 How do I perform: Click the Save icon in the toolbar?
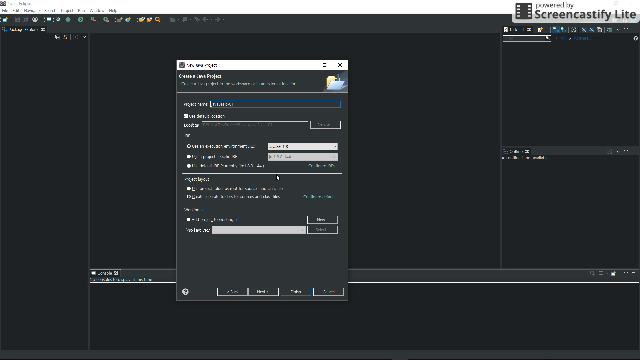click(x=17, y=20)
